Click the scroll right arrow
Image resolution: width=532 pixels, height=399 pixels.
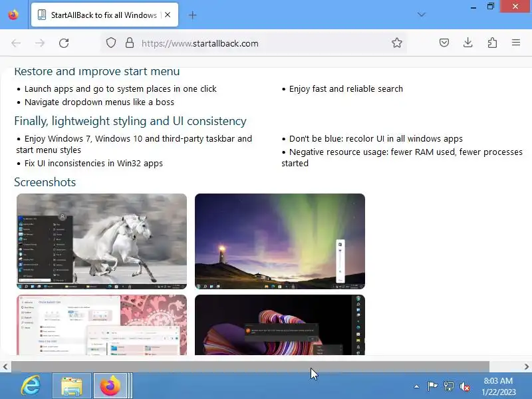pyautogui.click(x=527, y=366)
